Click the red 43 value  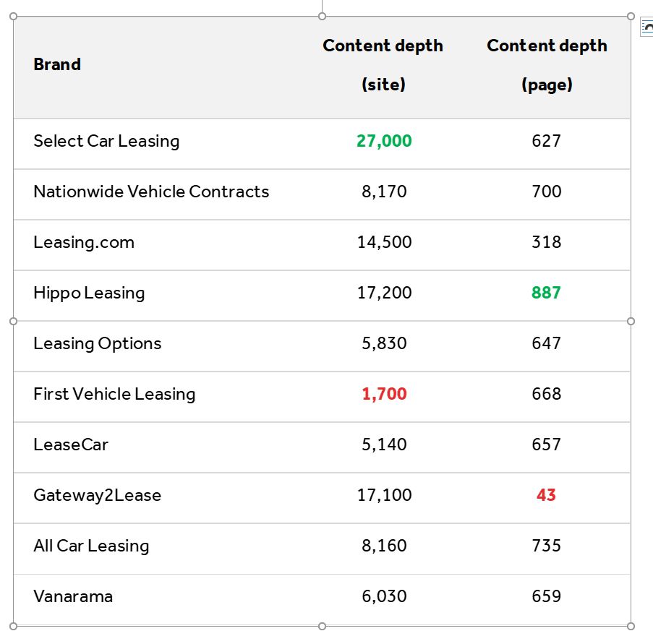(x=546, y=494)
